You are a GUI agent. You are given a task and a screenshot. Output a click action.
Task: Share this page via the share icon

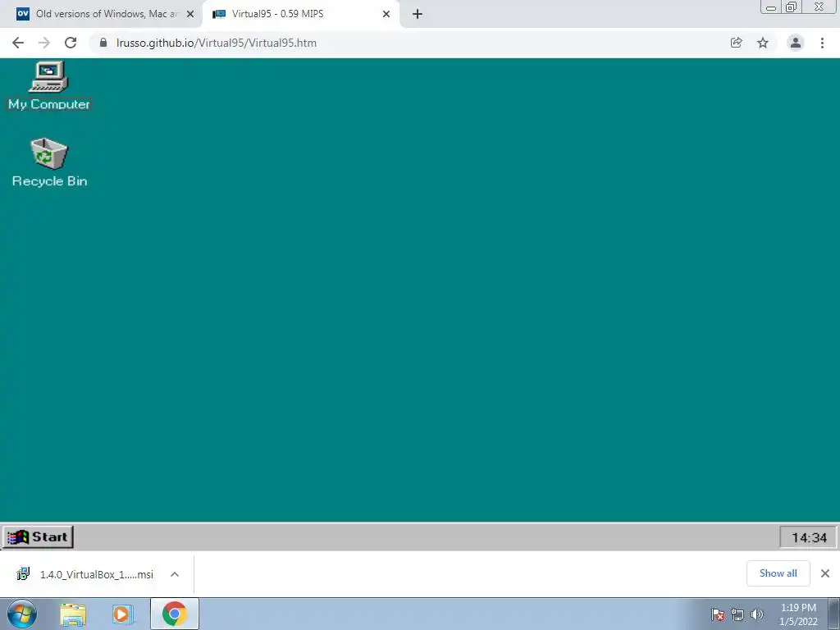(x=736, y=43)
